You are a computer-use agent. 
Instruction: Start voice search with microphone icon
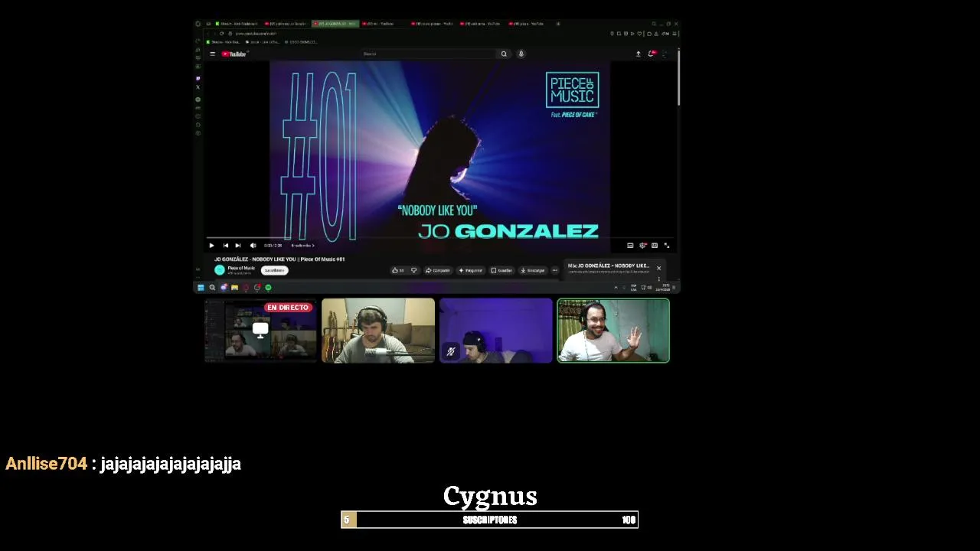521,54
